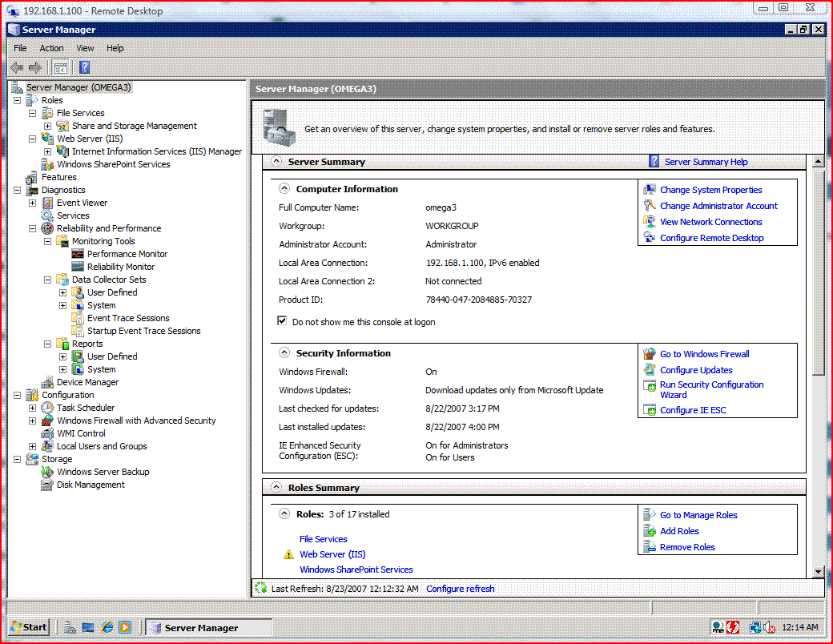Image resolution: width=833 pixels, height=644 pixels.
Task: Click the refresh icon beside Last Refresh
Action: click(x=260, y=588)
